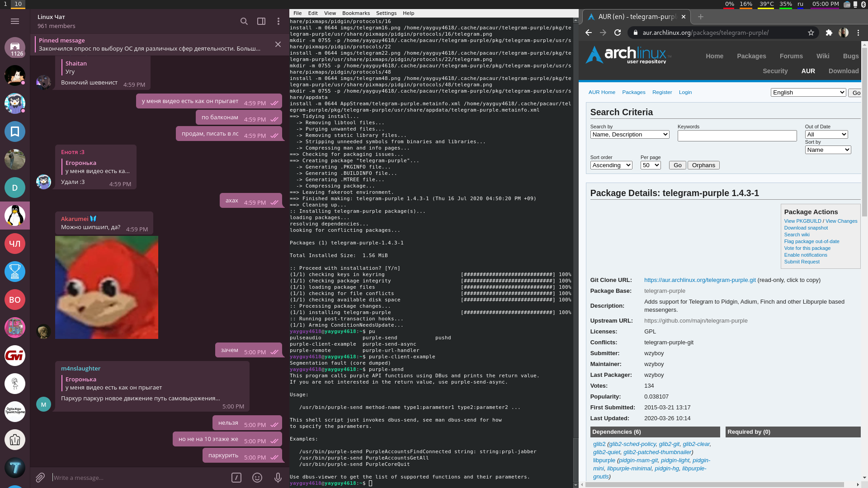
Task: Open the Out of Date dropdown
Action: pos(826,135)
